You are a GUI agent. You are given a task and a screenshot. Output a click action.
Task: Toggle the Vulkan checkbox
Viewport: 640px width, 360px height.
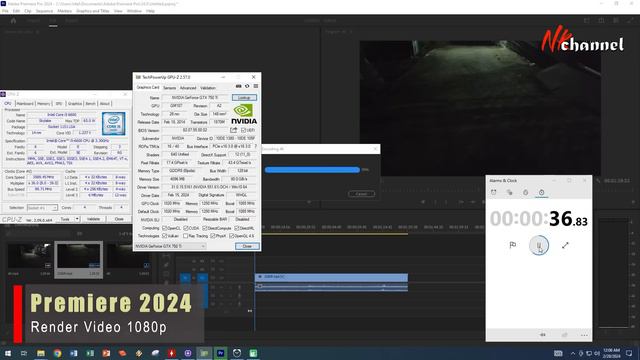pyautogui.click(x=164, y=236)
